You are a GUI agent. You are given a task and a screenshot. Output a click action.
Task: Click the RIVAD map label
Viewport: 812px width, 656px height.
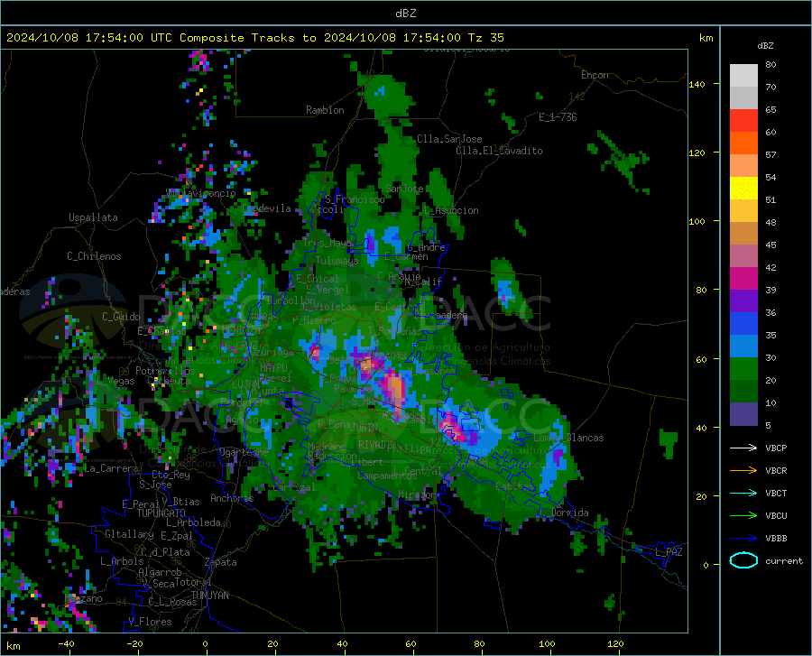372,445
